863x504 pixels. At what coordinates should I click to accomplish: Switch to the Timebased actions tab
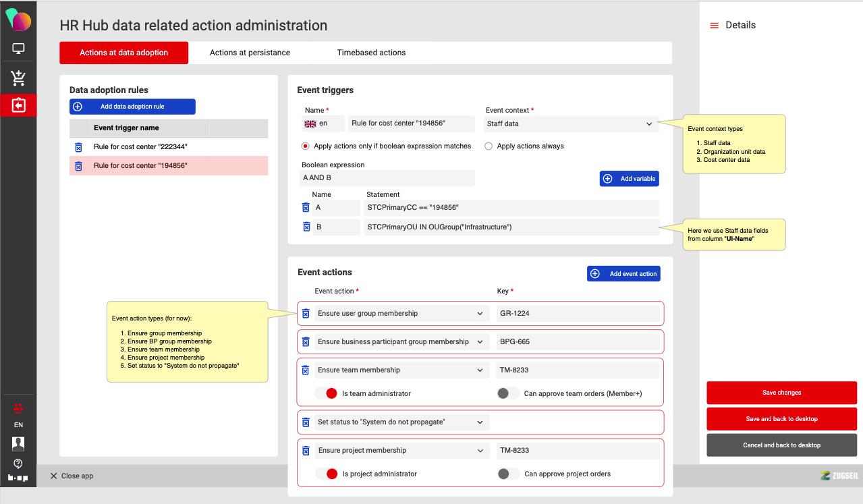[x=371, y=53]
